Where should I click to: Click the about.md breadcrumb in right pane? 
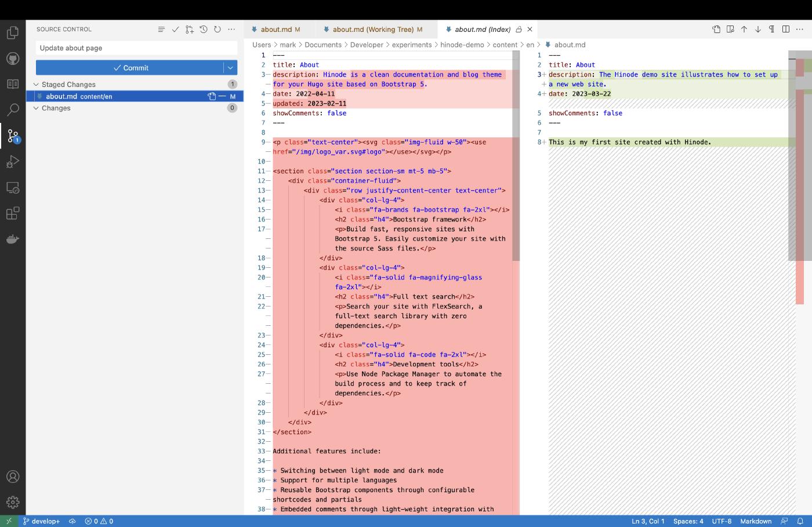coord(570,45)
